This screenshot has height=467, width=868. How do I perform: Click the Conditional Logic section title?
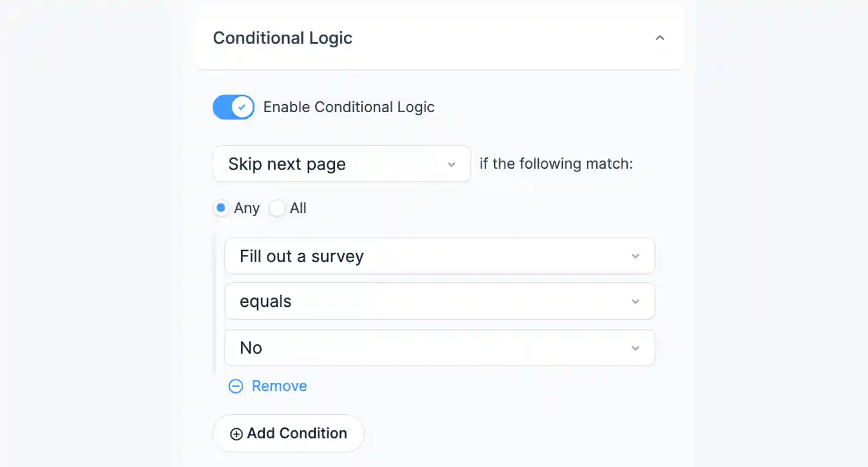pos(282,38)
